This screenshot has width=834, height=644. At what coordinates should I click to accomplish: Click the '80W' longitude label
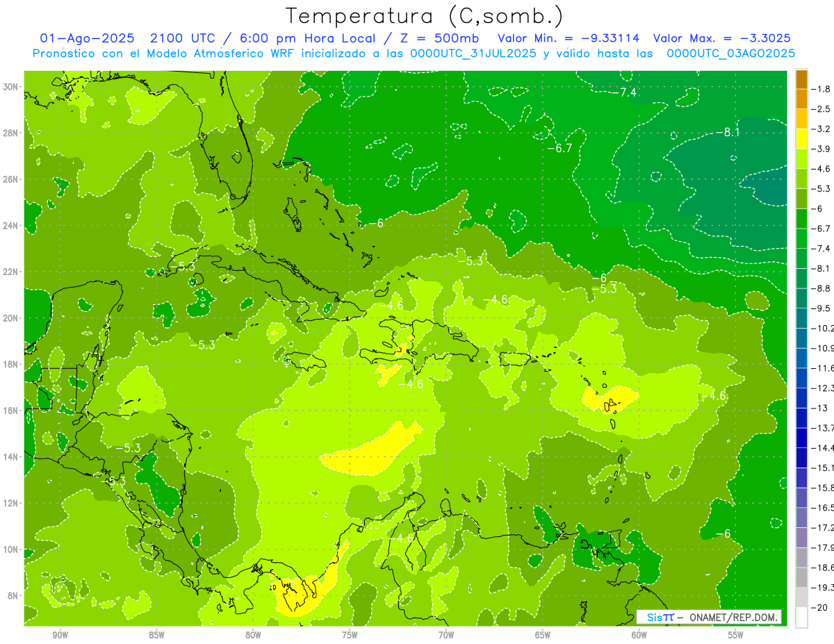tap(253, 635)
